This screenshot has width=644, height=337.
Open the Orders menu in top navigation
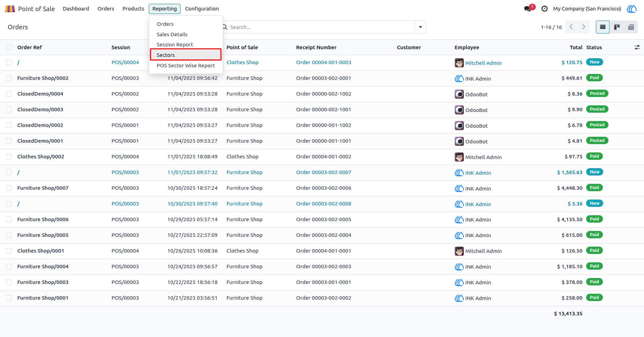point(106,9)
